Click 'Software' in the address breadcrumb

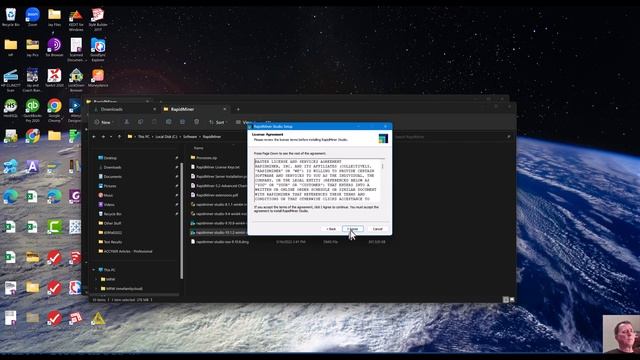click(x=190, y=137)
